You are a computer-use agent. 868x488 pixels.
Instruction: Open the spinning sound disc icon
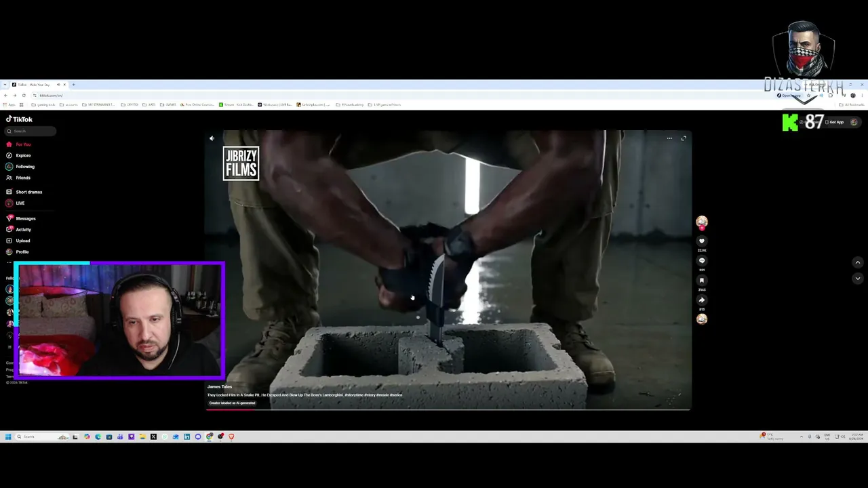pyautogui.click(x=702, y=319)
